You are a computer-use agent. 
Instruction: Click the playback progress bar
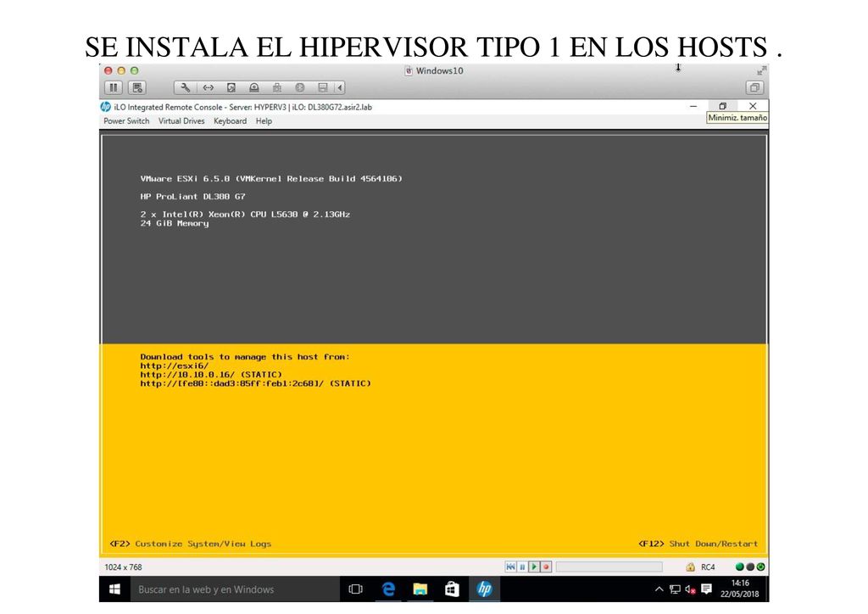pyautogui.click(x=609, y=567)
